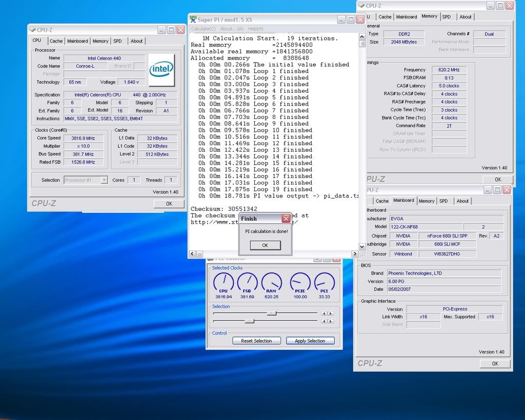Open the About...(A) menu in Super PI
Image resolution: width=525 pixels, height=420 pixels.
(232, 29)
